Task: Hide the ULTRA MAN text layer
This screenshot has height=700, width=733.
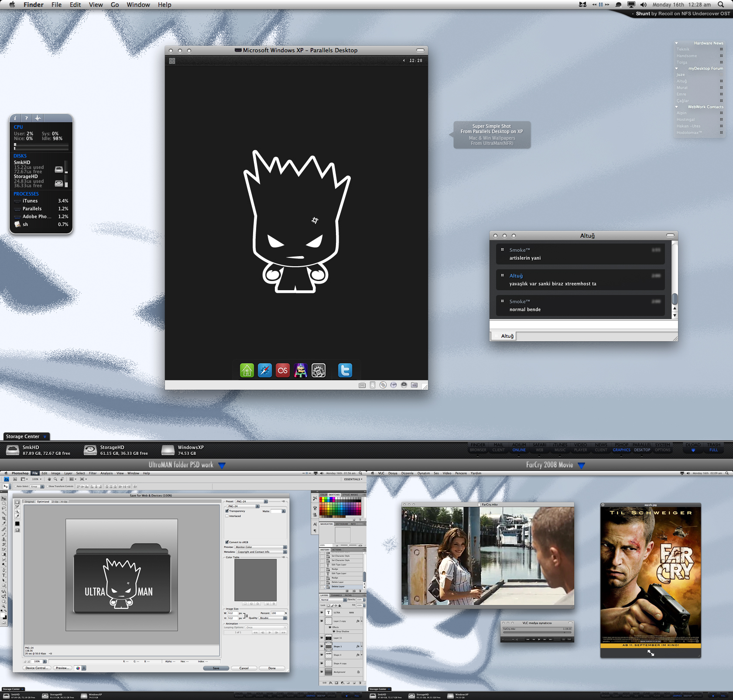Action: tap(322, 613)
